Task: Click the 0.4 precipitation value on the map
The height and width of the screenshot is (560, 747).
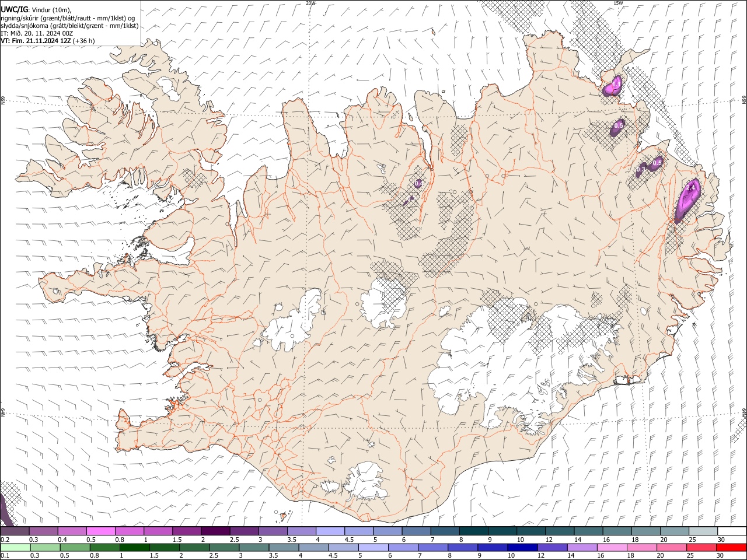Action: point(418,184)
